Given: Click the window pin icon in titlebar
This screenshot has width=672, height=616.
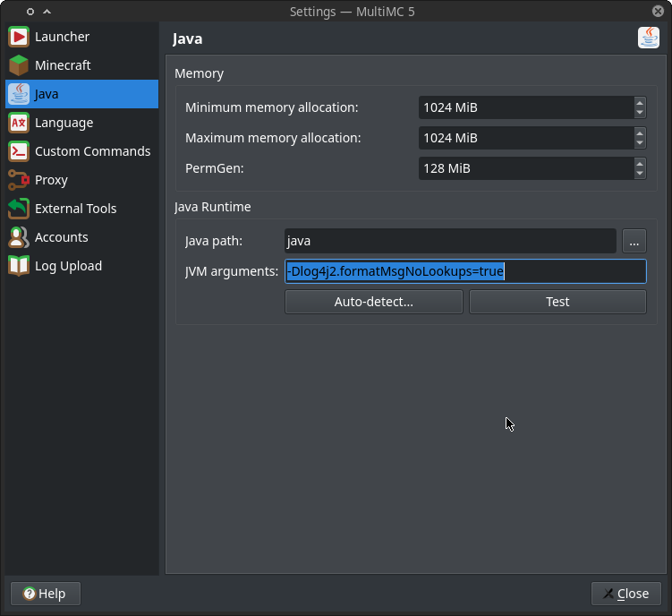Looking at the screenshot, I should tap(30, 12).
